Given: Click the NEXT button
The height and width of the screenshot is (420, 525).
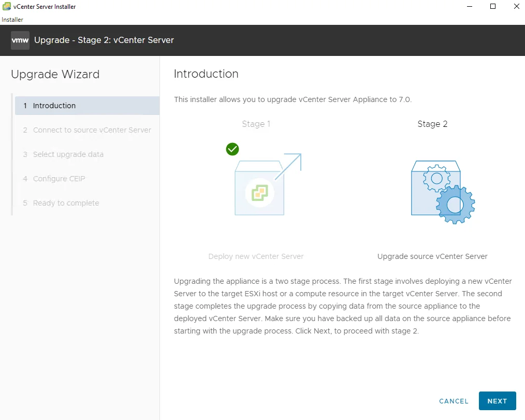Looking at the screenshot, I should tap(497, 400).
